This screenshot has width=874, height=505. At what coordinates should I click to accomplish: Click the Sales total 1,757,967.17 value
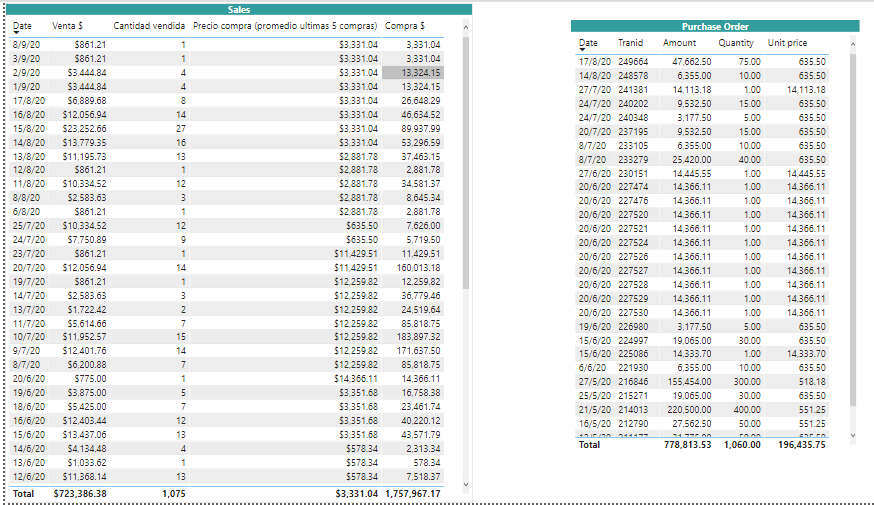(x=412, y=493)
